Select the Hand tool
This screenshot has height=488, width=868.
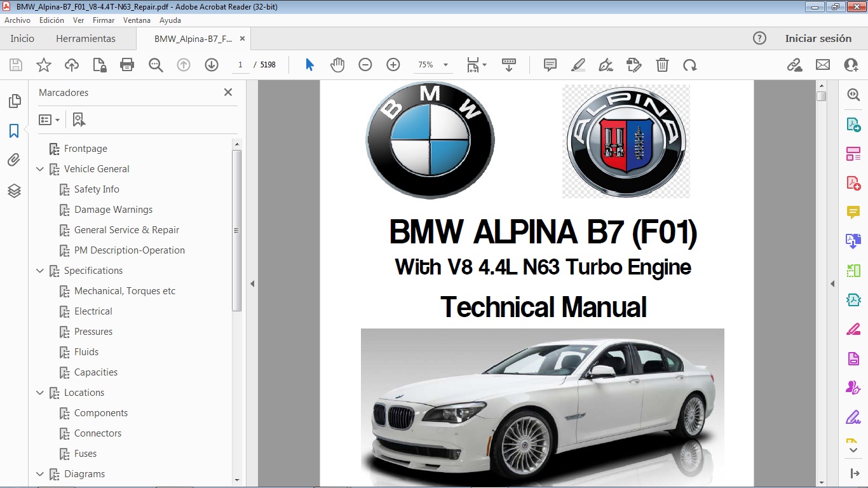[337, 64]
